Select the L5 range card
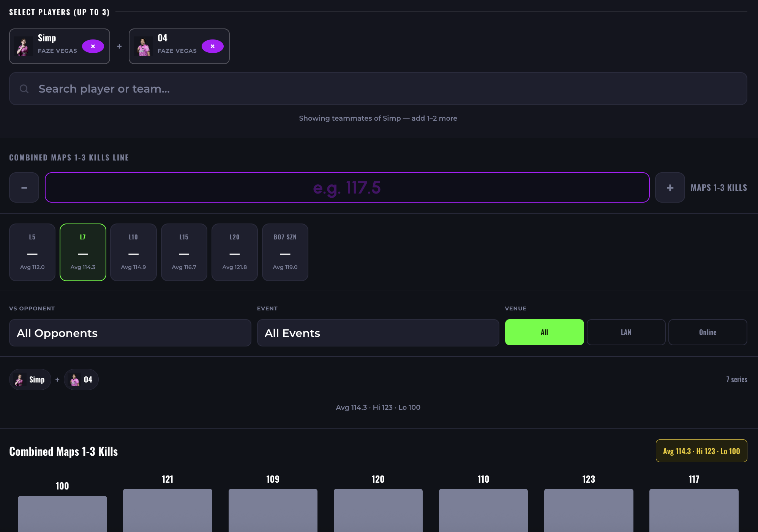Image resolution: width=758 pixels, height=532 pixels. 32,252
